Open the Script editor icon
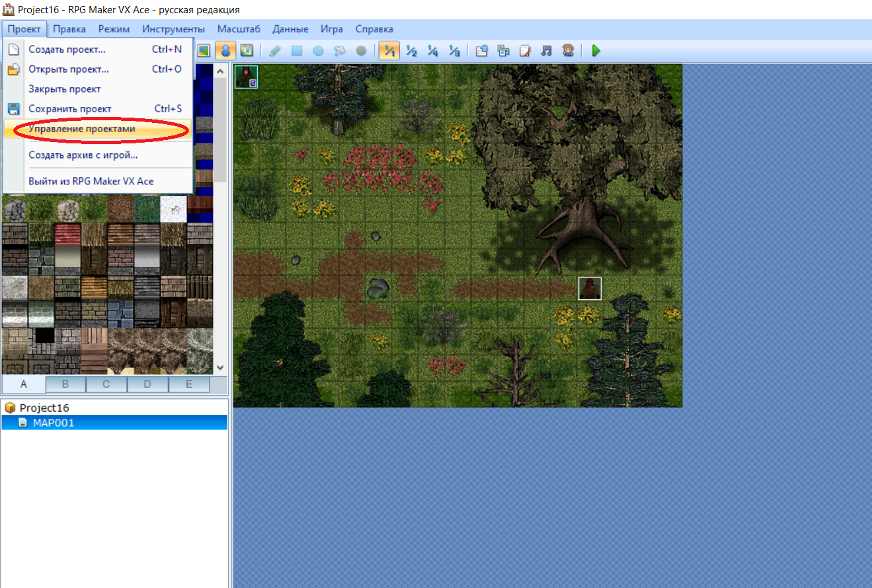The height and width of the screenshot is (588, 872). pyautogui.click(x=525, y=50)
